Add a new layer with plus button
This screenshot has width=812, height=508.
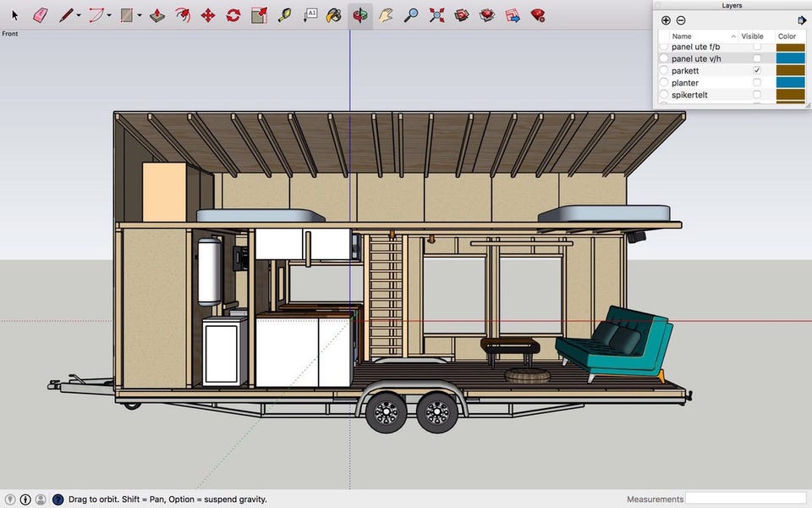pyautogui.click(x=666, y=20)
